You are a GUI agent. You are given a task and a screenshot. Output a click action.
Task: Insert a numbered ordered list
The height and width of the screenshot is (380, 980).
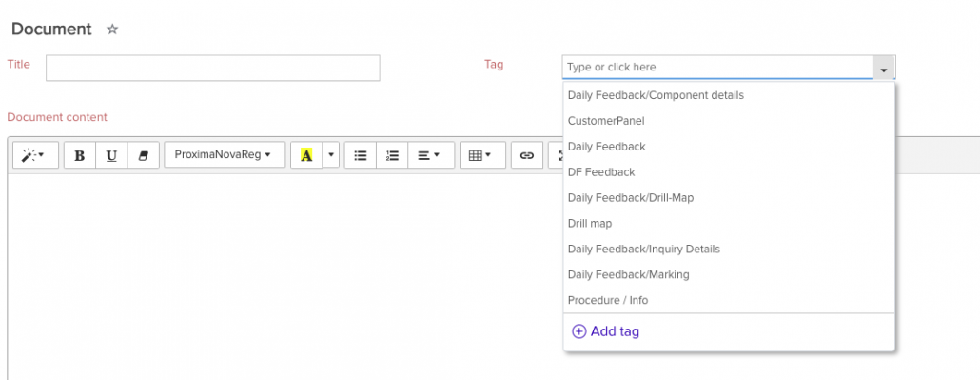tap(392, 155)
